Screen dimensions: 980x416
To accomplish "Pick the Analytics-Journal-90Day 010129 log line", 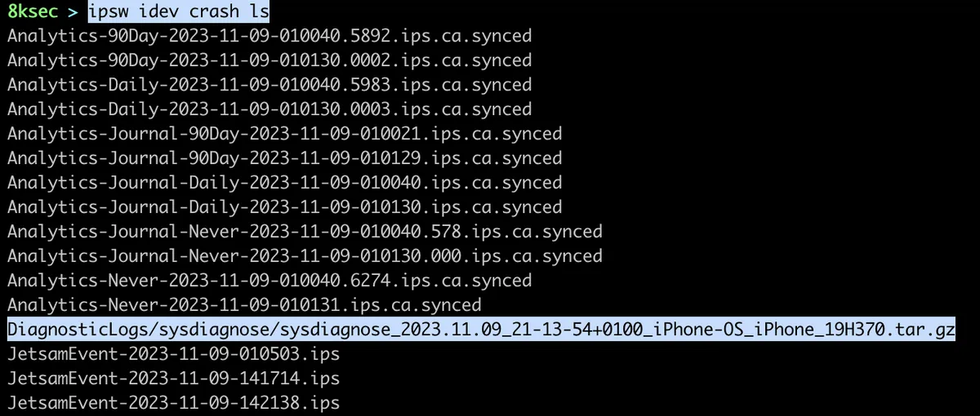I will [x=284, y=158].
